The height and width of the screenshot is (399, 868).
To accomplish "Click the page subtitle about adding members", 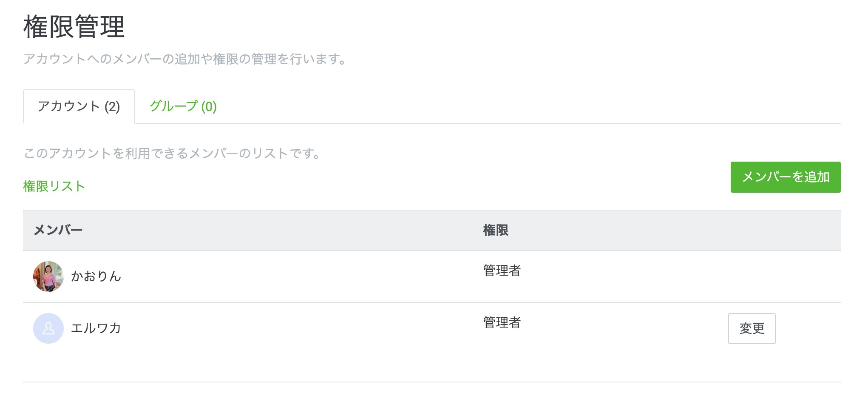I will pyautogui.click(x=185, y=59).
